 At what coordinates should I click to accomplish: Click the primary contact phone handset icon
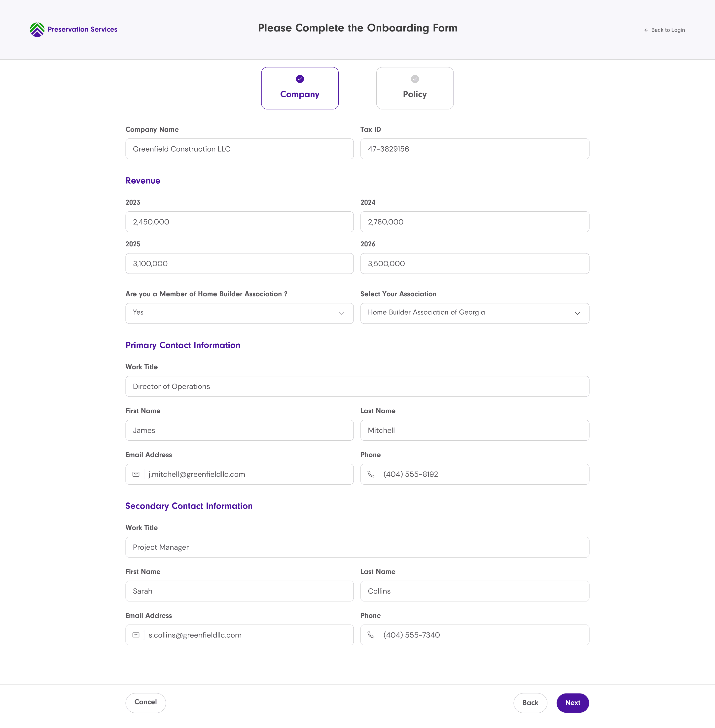coord(371,474)
